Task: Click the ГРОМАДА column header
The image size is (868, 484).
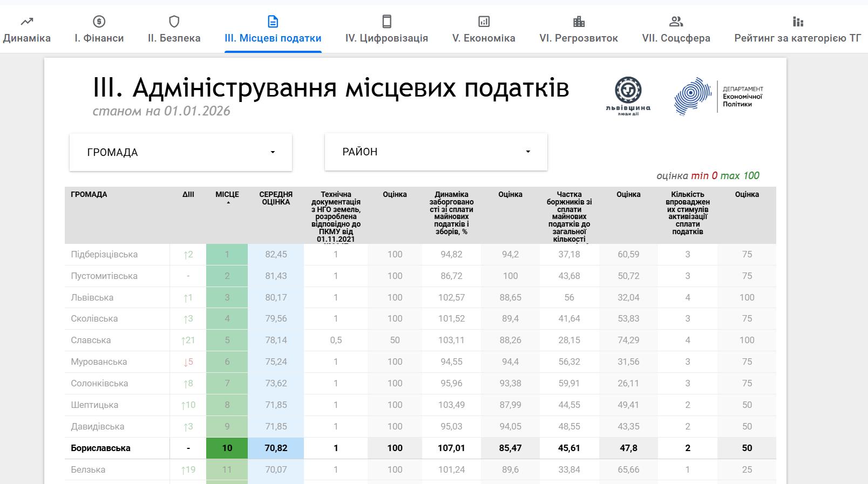Action: coord(89,194)
